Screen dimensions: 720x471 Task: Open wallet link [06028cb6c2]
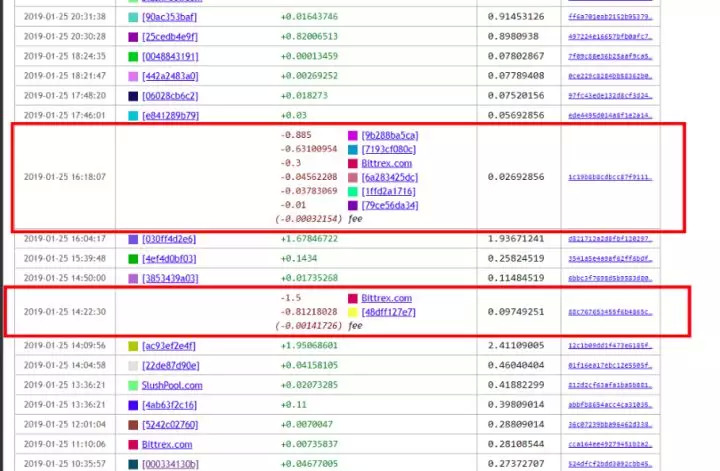(x=170, y=96)
